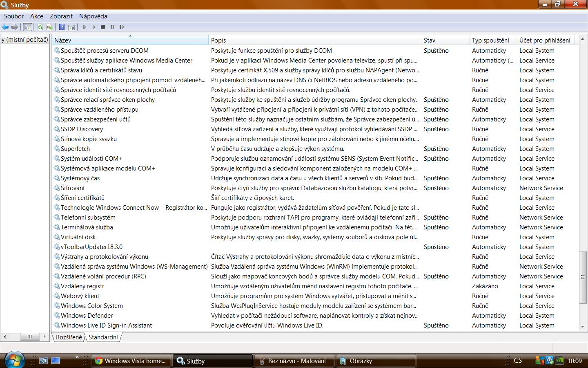Restart the service using the Restart icon

122,27
